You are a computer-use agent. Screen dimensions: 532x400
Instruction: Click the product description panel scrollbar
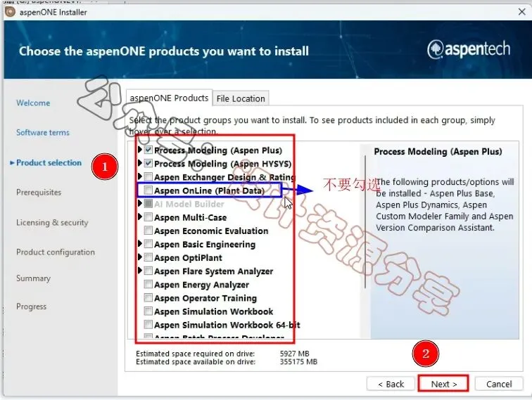[365, 222]
